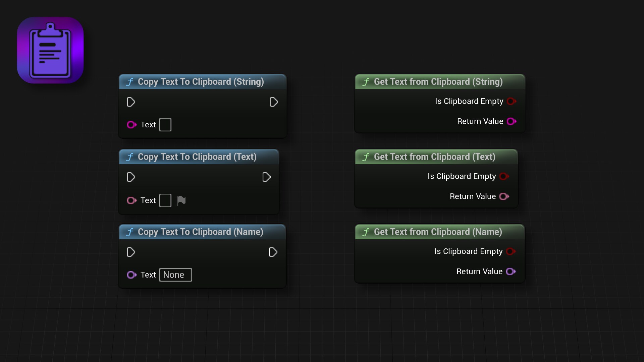Click the function icon on Get Text from Clipboard (String)
This screenshot has width=644, height=362.
click(x=366, y=82)
